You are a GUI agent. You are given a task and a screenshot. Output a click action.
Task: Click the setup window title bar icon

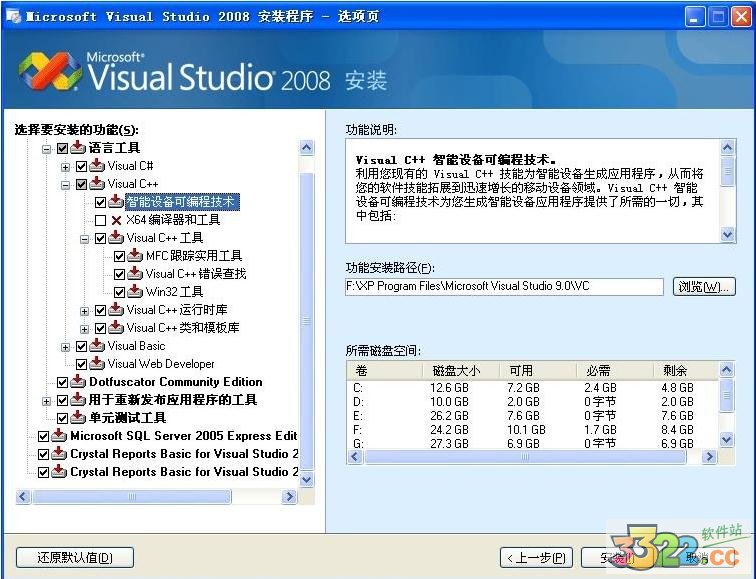pyautogui.click(x=14, y=16)
